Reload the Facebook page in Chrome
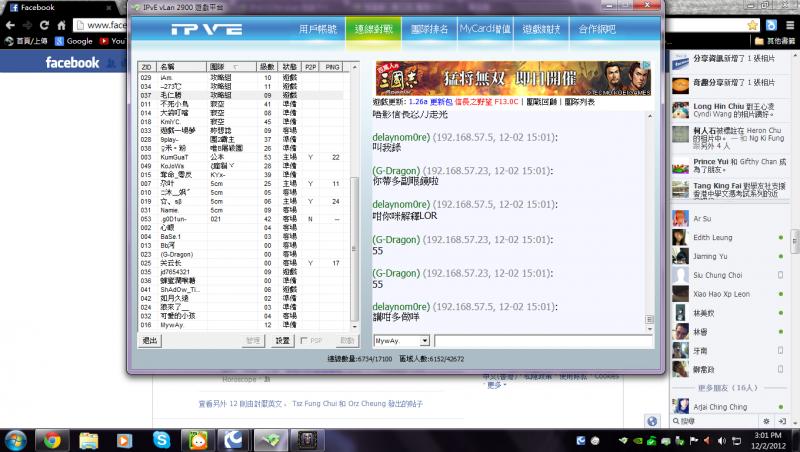800x452 pixels. (44, 25)
